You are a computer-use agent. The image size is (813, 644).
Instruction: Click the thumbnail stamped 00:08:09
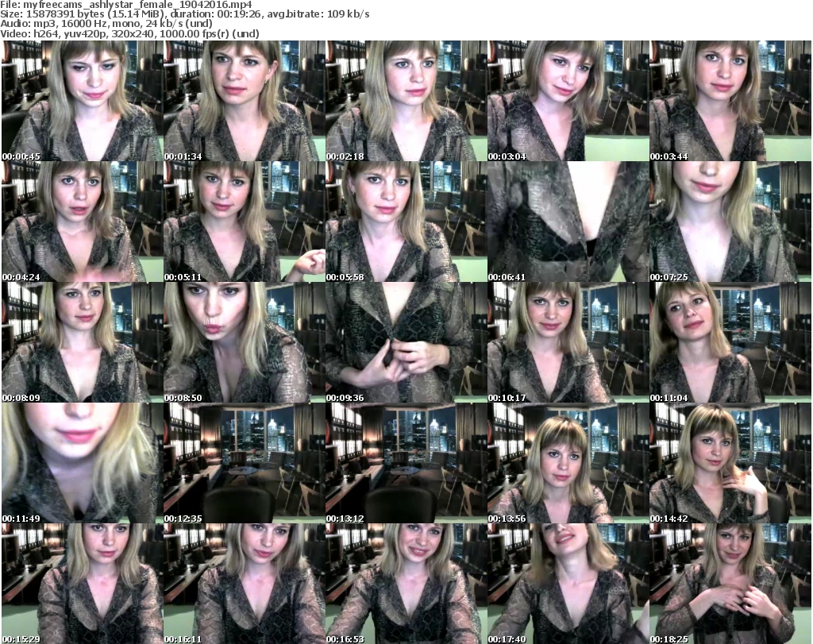pyautogui.click(x=82, y=342)
